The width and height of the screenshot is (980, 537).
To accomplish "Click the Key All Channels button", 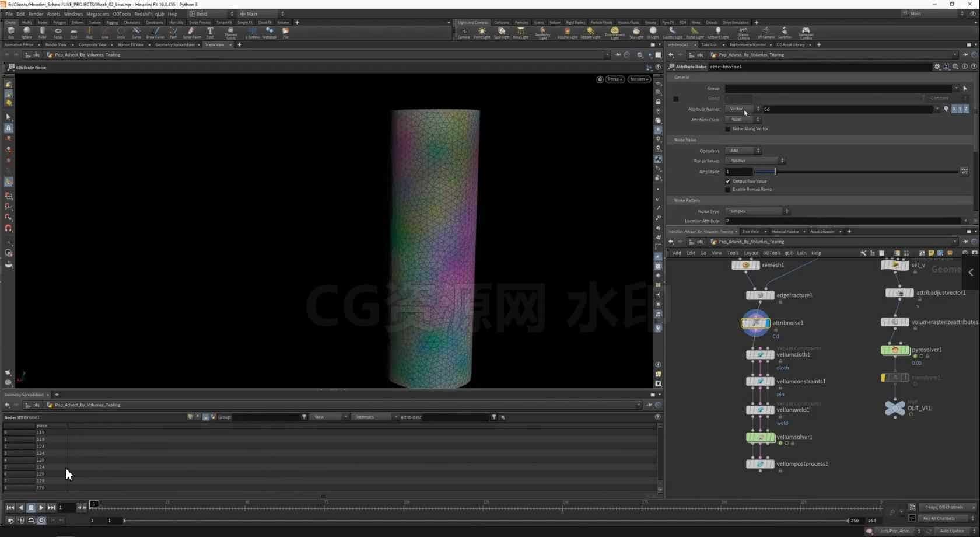I will [946, 518].
